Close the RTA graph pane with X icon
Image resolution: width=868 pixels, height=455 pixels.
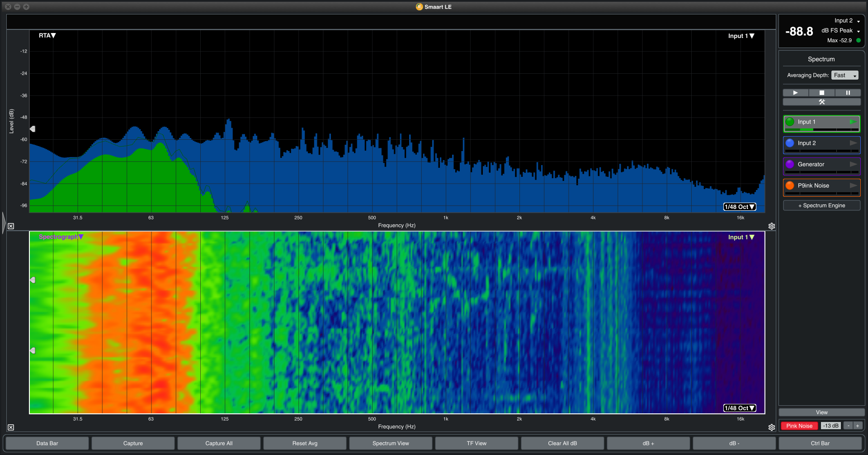click(x=11, y=226)
